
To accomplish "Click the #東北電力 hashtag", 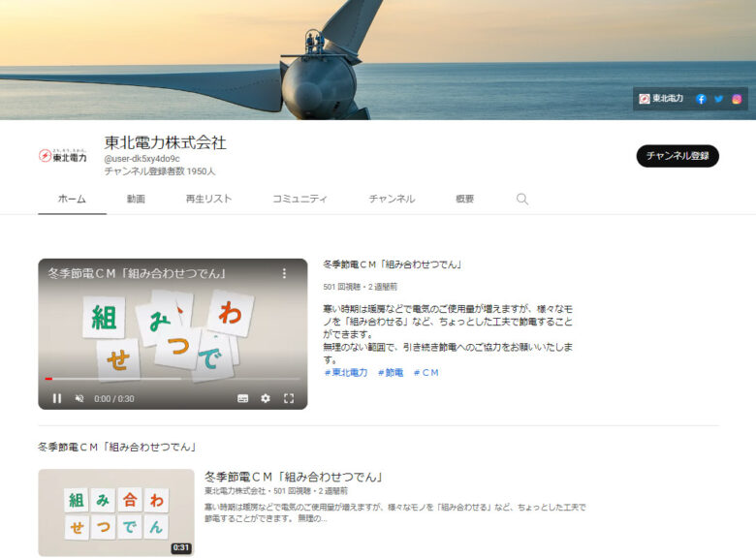I will point(346,372).
